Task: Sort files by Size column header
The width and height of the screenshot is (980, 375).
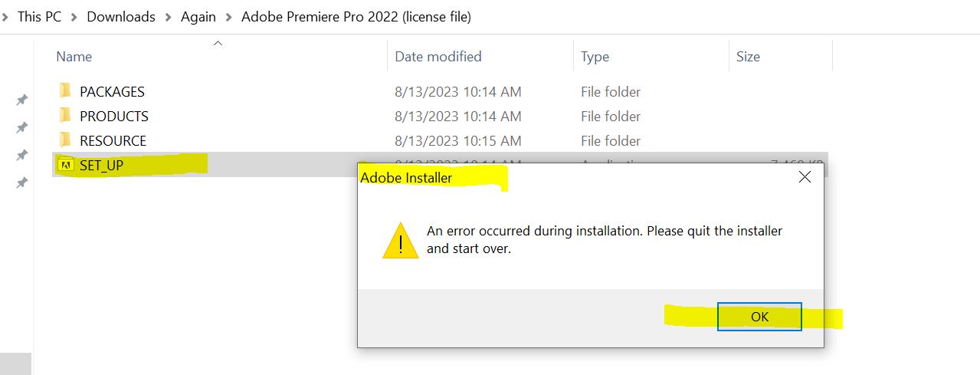Action: click(748, 56)
